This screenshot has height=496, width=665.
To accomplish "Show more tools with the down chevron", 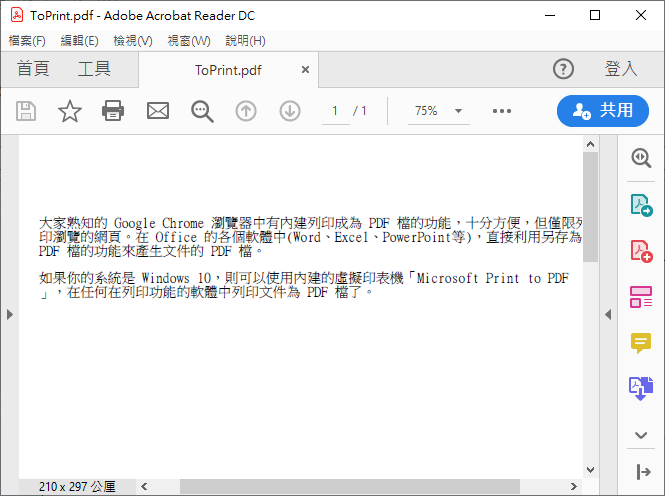I will (641, 435).
